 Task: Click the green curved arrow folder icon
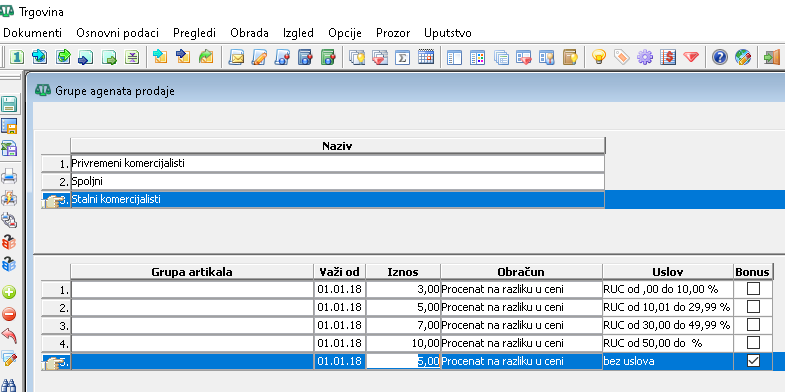(206, 57)
